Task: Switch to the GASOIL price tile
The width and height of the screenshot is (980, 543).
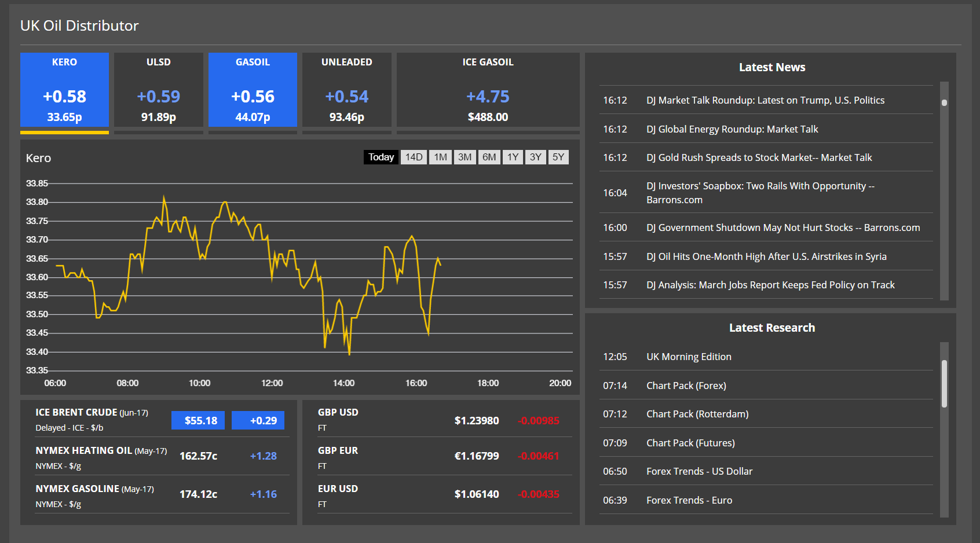Action: pyautogui.click(x=253, y=90)
